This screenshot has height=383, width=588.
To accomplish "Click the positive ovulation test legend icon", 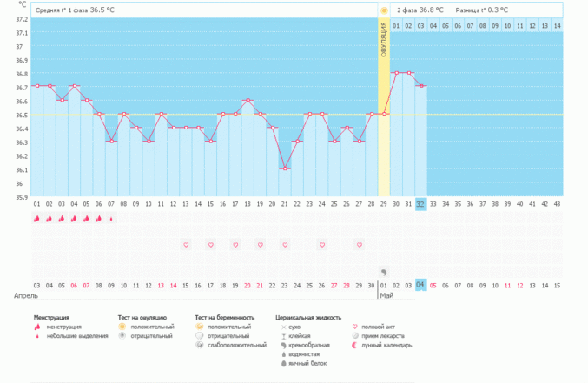I will tap(122, 327).
